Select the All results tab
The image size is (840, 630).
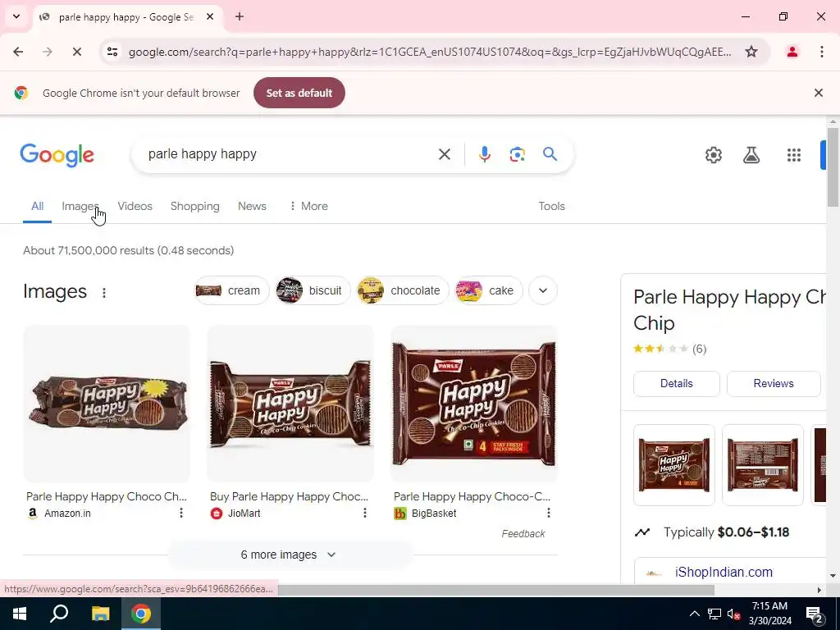37,206
